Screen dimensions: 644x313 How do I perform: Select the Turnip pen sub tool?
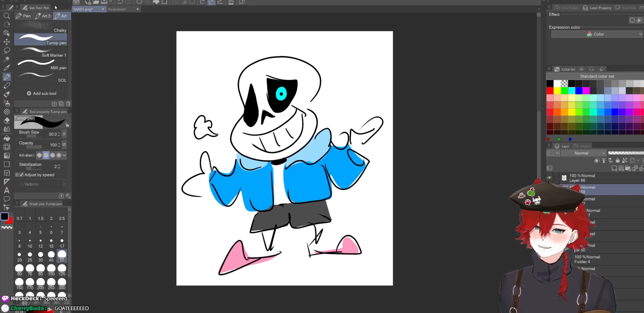click(x=40, y=40)
